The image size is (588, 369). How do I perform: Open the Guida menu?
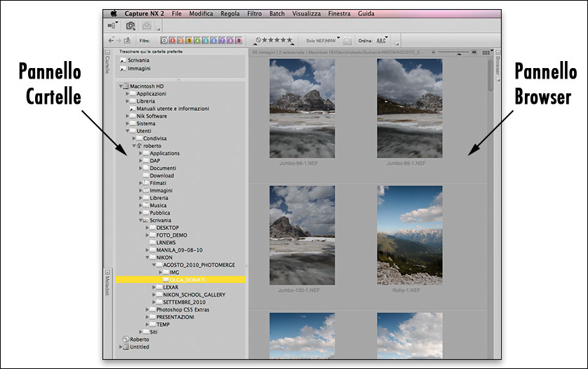coord(366,13)
